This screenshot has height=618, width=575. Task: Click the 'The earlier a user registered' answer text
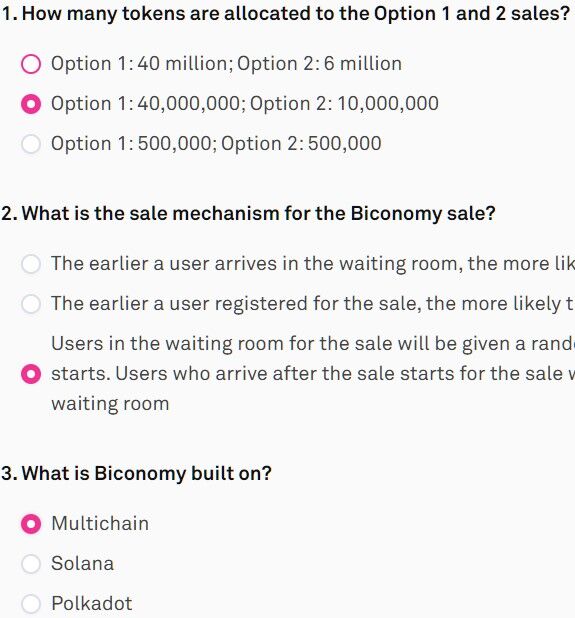pos(313,304)
